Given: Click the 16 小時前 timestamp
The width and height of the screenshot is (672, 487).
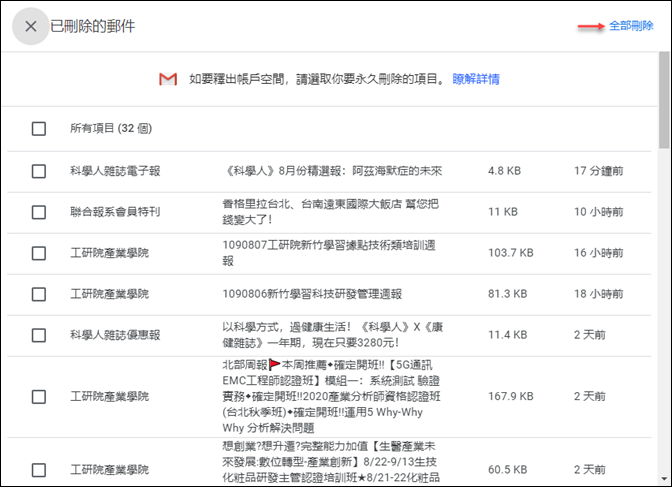Looking at the screenshot, I should click(599, 253).
